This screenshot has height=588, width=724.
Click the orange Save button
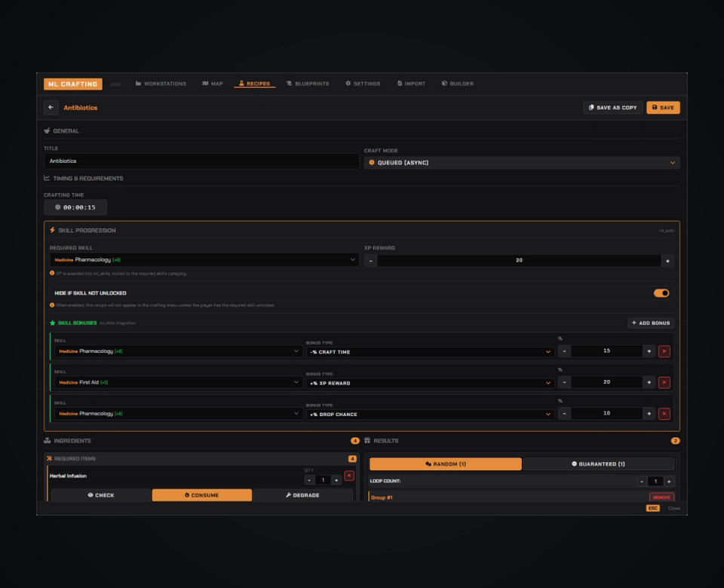pyautogui.click(x=663, y=108)
